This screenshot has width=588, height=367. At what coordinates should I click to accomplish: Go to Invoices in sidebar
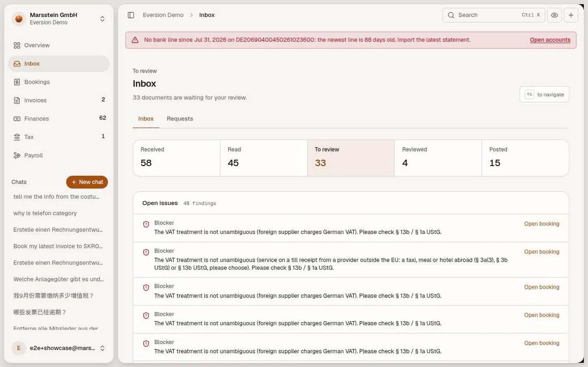coord(59,100)
